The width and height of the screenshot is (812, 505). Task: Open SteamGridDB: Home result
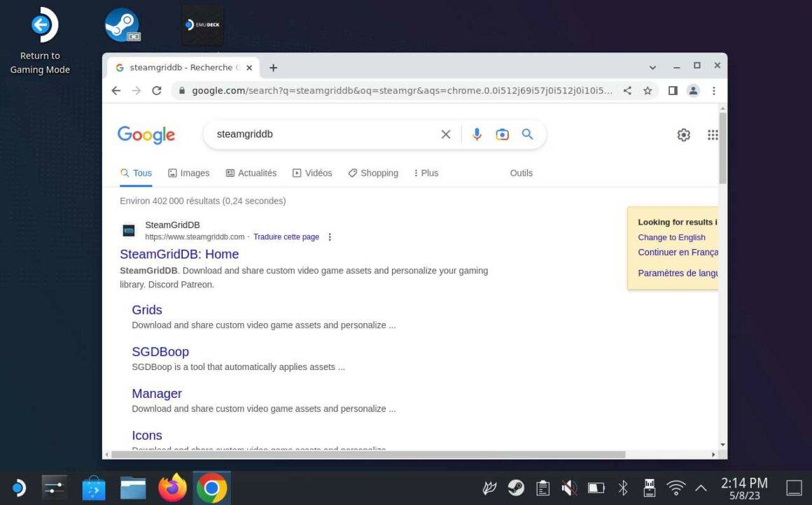179,254
